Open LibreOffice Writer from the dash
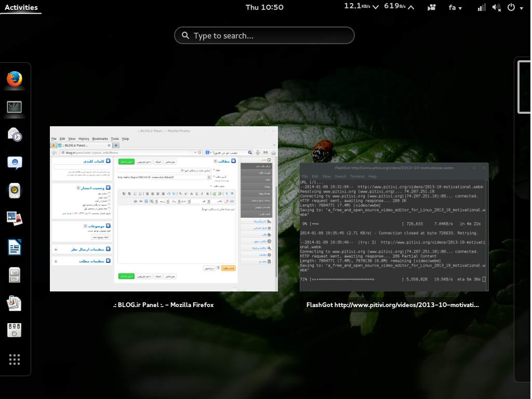This screenshot has height=399, width=532. point(15,247)
